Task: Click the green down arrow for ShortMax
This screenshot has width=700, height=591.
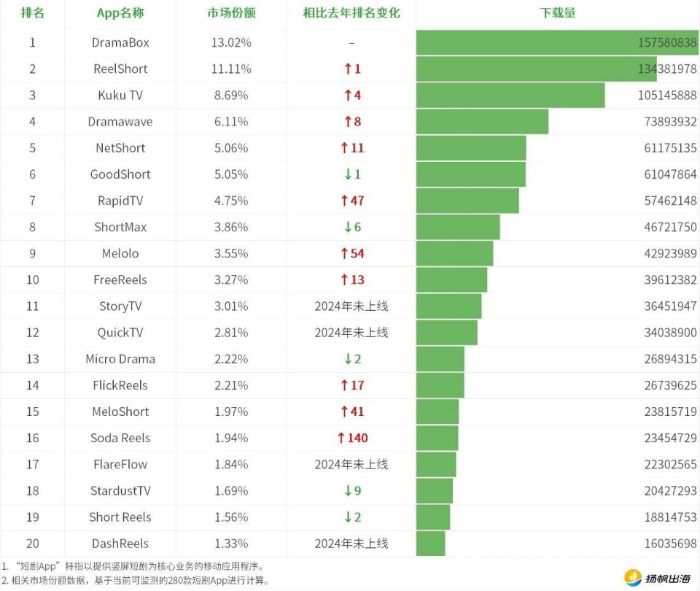Action: 348,228
